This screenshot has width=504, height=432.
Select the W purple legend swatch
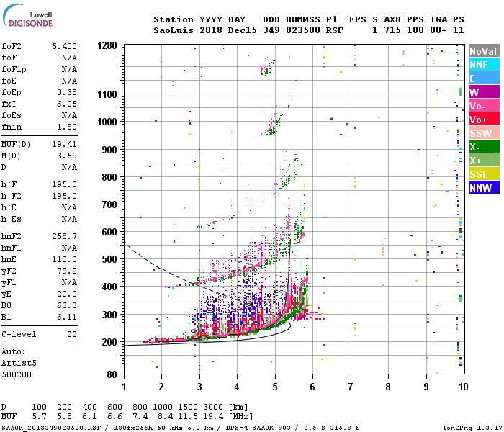[x=484, y=92]
